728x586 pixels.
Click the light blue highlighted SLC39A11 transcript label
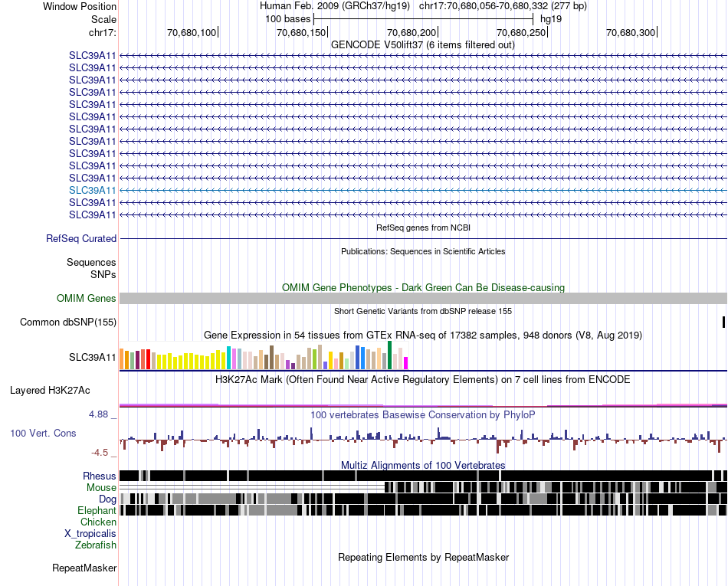coord(93,190)
